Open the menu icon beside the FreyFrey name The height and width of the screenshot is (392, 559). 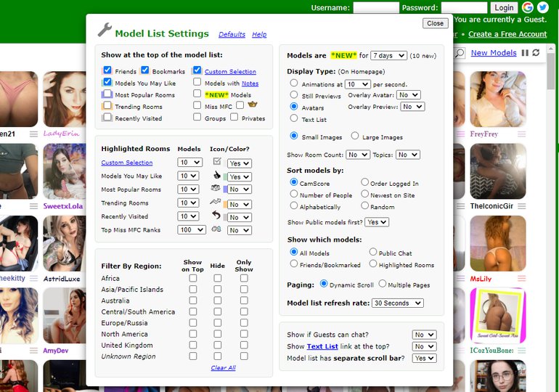point(521,134)
